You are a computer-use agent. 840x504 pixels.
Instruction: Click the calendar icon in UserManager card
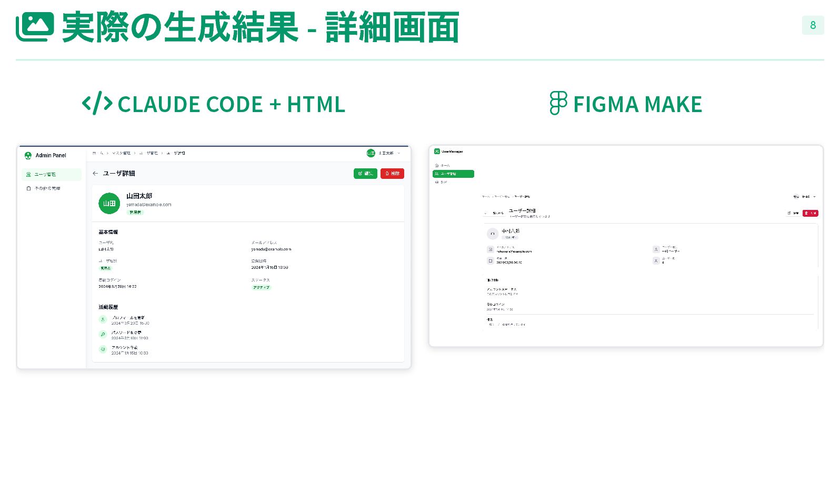pyautogui.click(x=491, y=260)
